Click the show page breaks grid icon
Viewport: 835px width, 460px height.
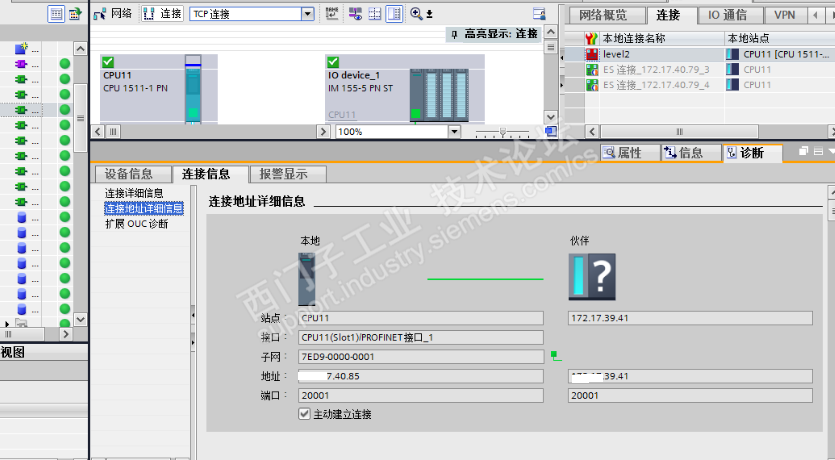click(x=375, y=14)
